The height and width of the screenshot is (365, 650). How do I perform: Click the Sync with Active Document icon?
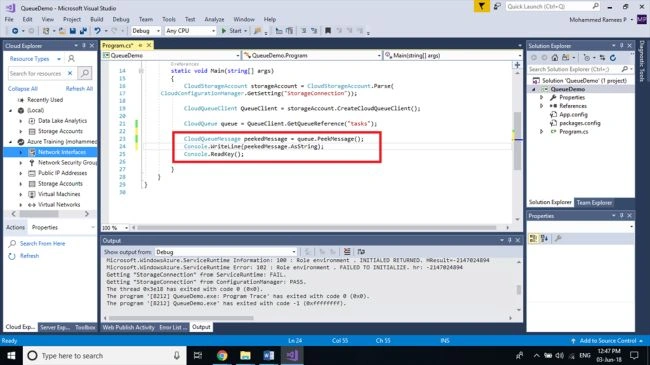[602, 58]
